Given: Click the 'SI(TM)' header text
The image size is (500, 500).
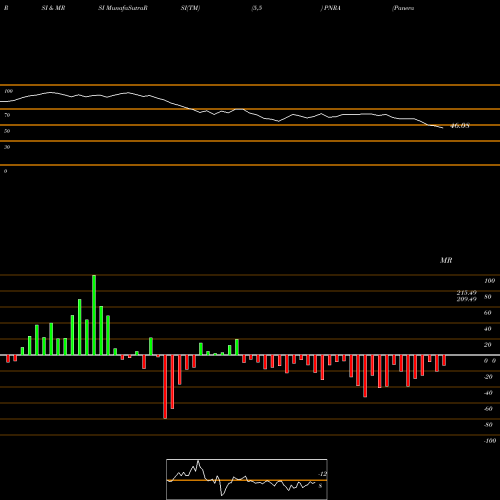Looking at the screenshot, I should [190, 8].
